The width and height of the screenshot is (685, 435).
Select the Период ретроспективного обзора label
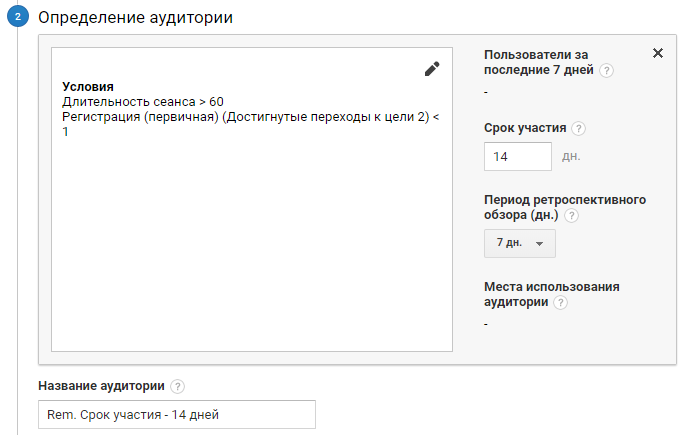(x=565, y=207)
